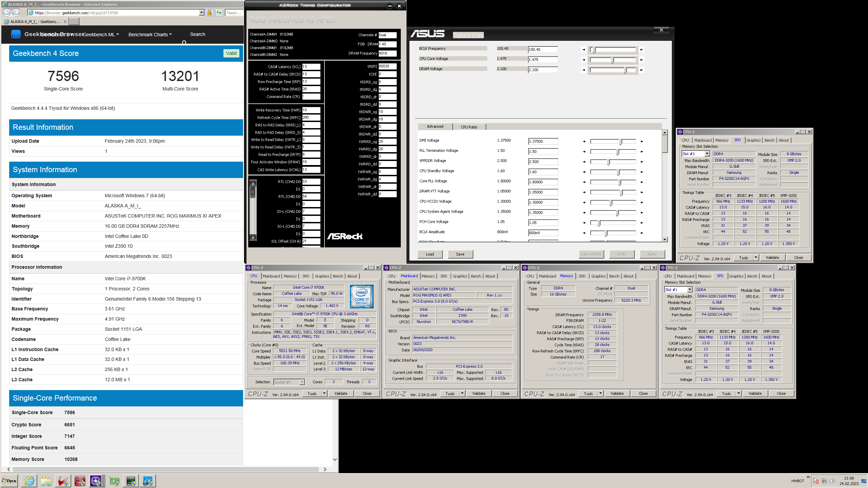This screenshot has width=868, height=488.
Task: Click the tREFI value field in Timing Configurator
Action: [x=388, y=66]
